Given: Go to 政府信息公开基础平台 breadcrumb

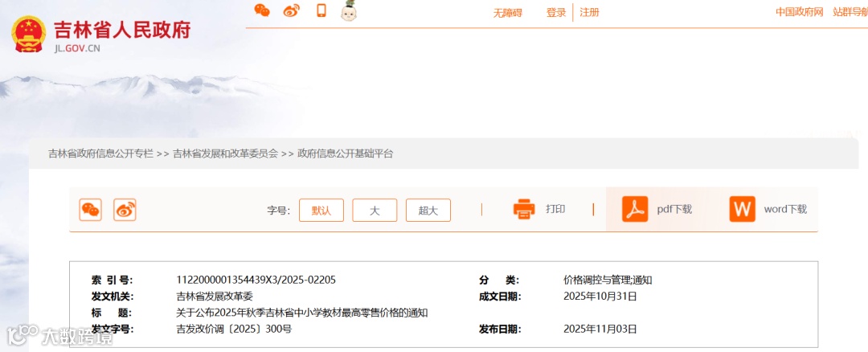Looking at the screenshot, I should (346, 153).
